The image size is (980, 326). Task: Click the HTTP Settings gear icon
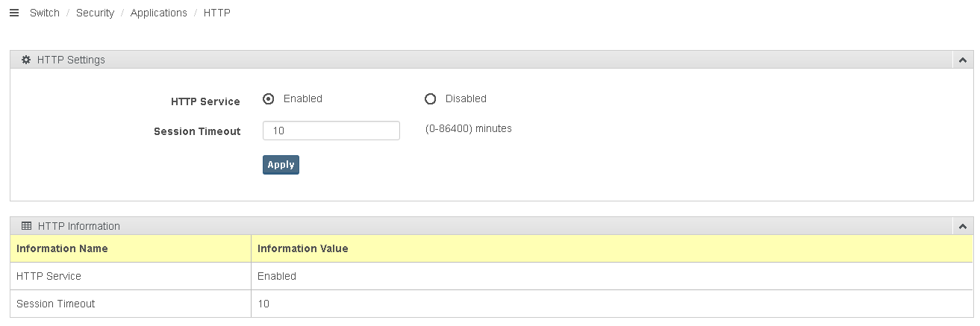[x=26, y=60]
